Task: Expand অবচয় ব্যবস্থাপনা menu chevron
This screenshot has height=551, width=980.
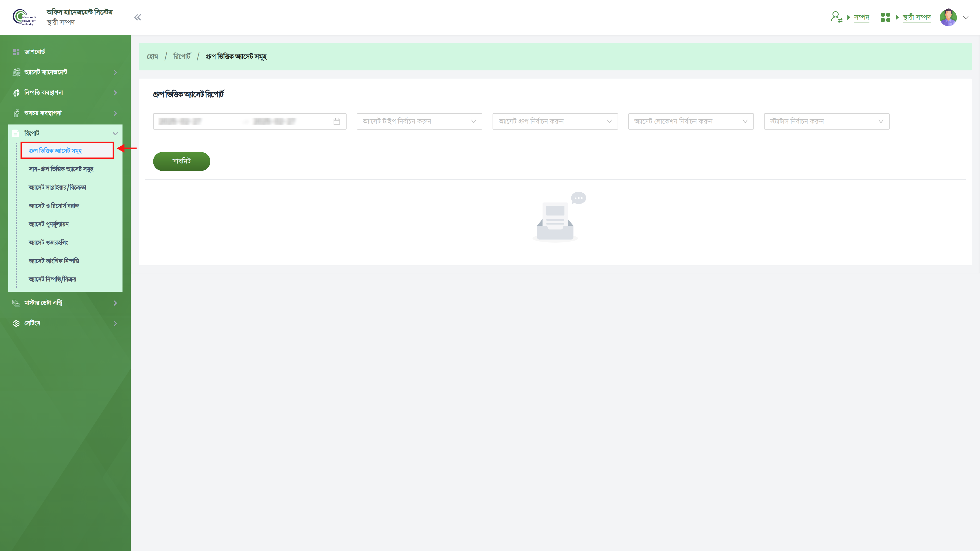Action: pyautogui.click(x=115, y=113)
